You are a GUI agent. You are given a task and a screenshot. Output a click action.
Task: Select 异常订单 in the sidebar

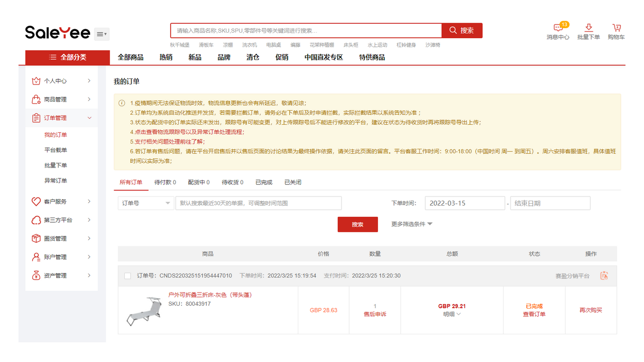click(55, 180)
